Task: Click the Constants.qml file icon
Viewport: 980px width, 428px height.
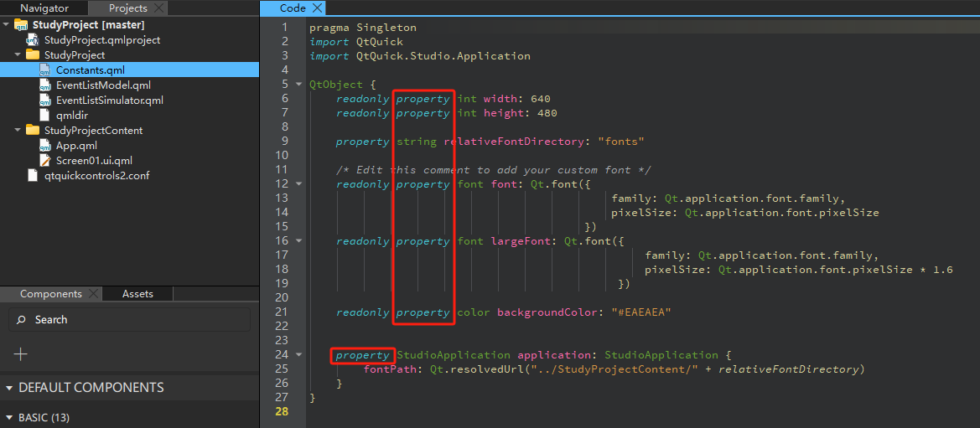Action: (44, 70)
